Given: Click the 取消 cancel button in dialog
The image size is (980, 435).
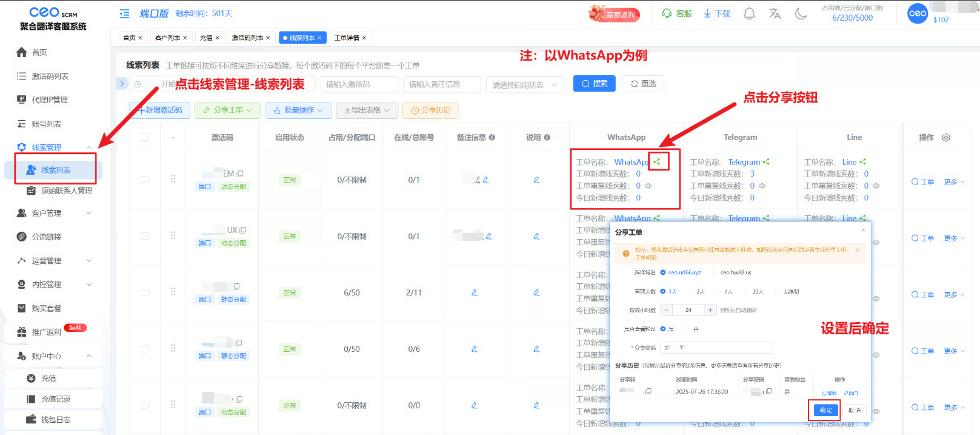Looking at the screenshot, I should pyautogui.click(x=855, y=410).
